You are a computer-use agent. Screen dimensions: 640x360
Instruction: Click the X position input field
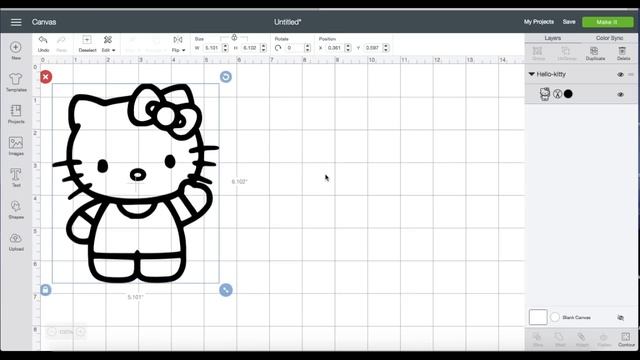tap(334, 48)
